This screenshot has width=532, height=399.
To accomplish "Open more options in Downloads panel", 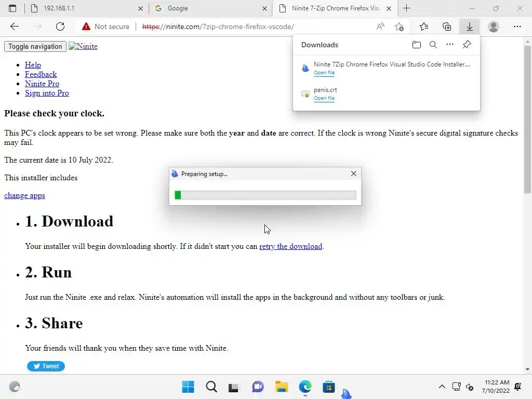I will (x=450, y=45).
